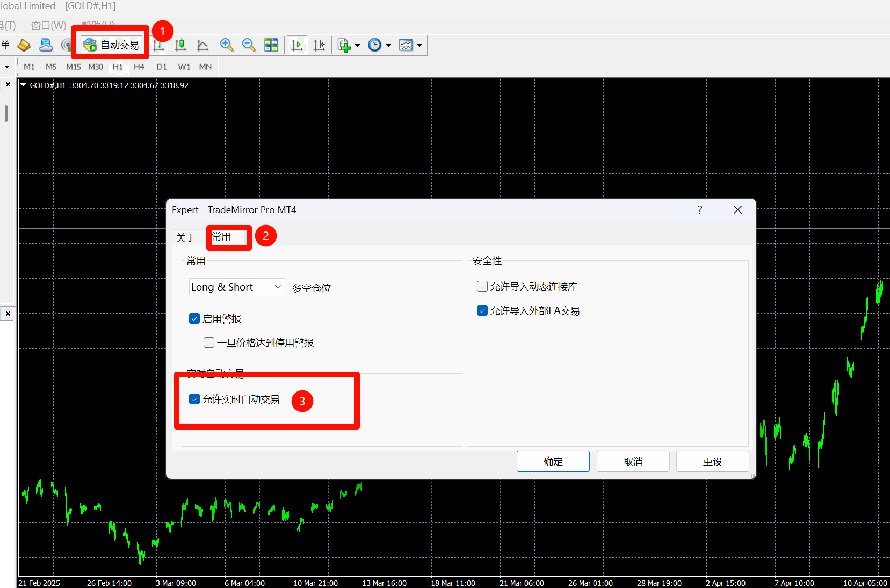
Task: Select M1 timeframe
Action: [29, 67]
